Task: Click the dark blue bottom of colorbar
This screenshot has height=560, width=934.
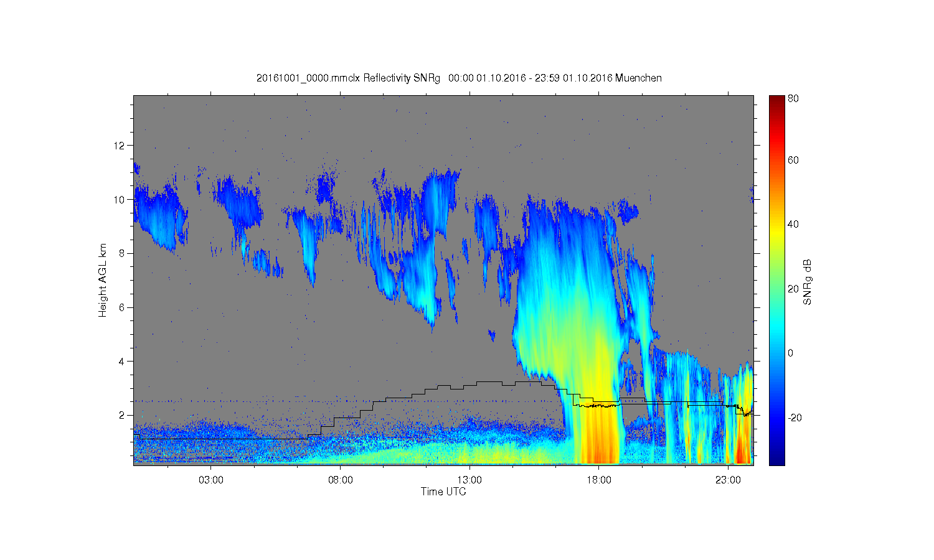Action: pos(776,459)
